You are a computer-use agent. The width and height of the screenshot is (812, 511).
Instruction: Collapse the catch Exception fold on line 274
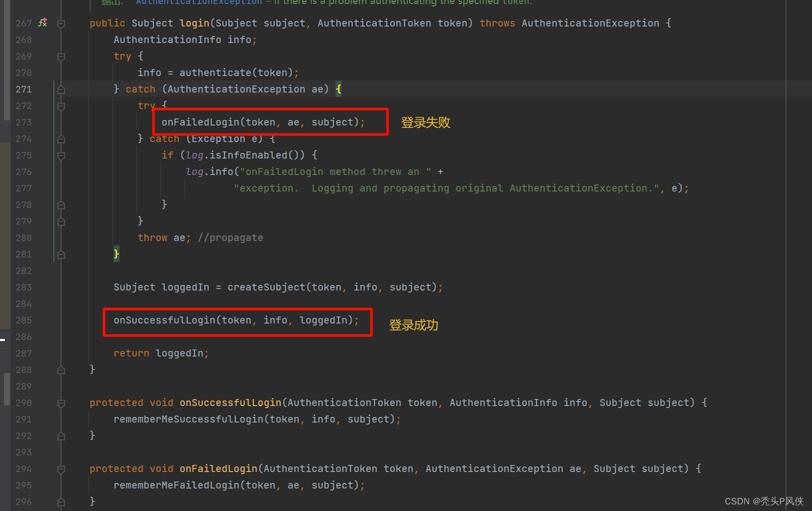point(61,139)
